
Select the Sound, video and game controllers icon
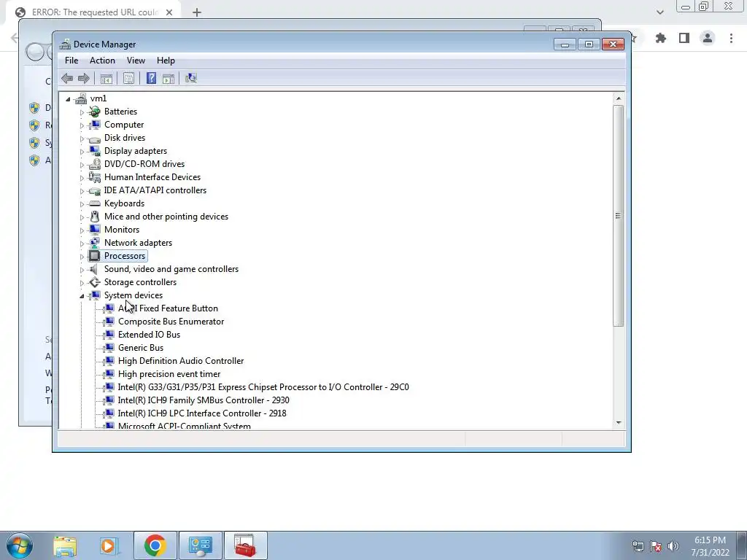pyautogui.click(x=94, y=269)
